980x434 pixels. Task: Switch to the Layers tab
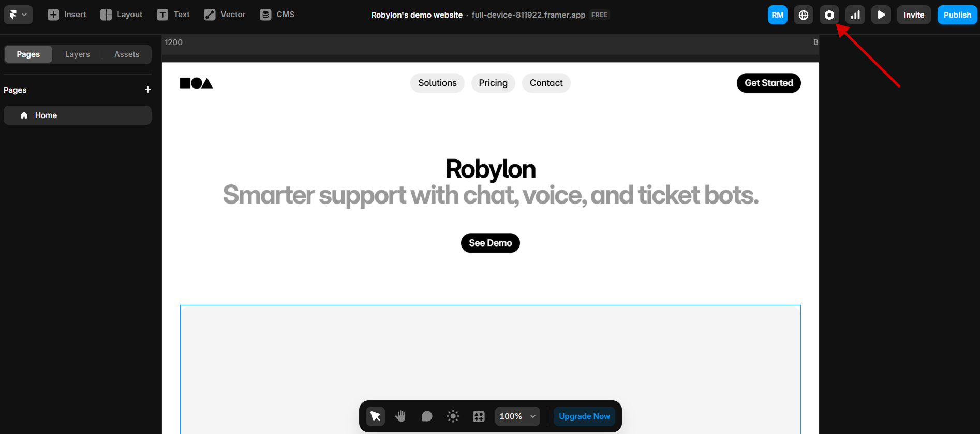tap(78, 54)
